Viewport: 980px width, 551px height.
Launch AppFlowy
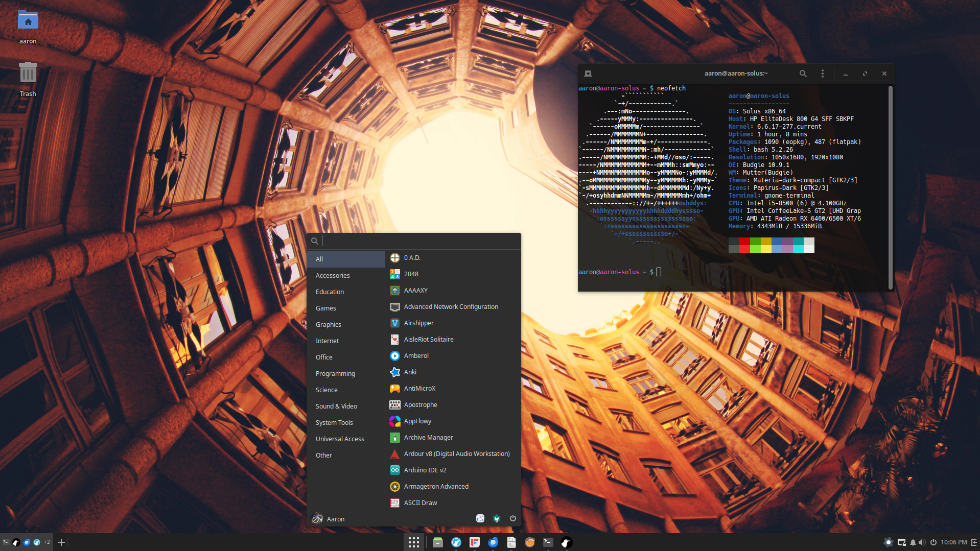(x=453, y=421)
